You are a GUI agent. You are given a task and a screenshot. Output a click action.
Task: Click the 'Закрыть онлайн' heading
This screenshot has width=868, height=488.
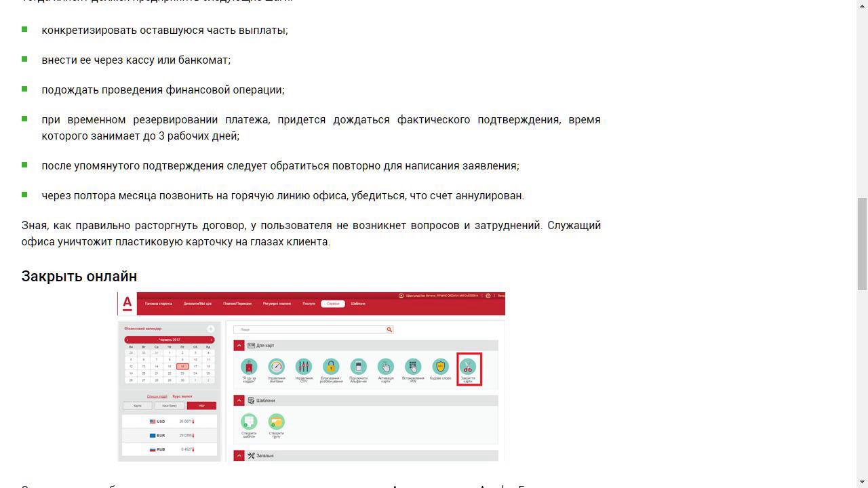point(79,277)
